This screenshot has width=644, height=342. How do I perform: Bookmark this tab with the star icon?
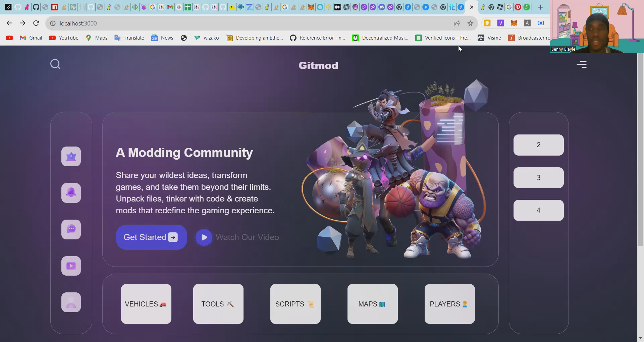tap(470, 23)
